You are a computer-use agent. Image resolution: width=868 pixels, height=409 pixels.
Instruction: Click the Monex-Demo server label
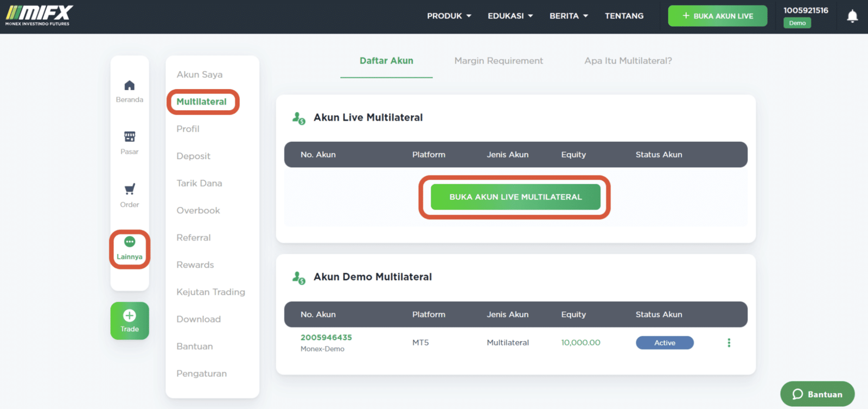coord(322,349)
